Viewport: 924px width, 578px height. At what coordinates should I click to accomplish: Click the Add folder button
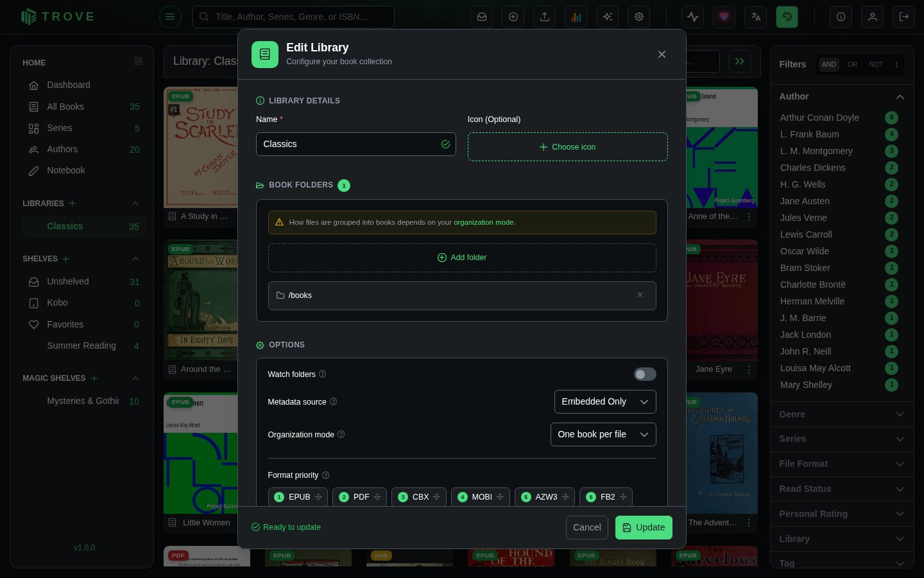(462, 258)
